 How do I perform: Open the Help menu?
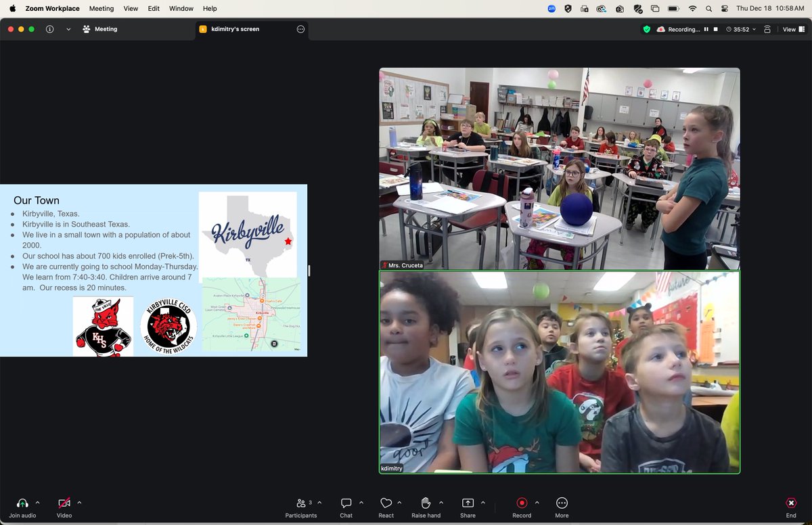210,8
